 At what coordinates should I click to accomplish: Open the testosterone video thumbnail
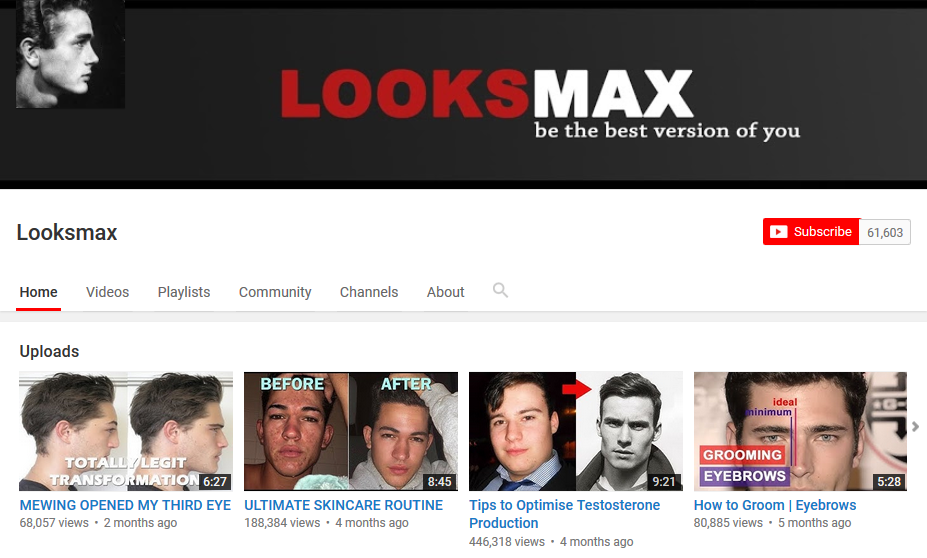pyautogui.click(x=576, y=431)
